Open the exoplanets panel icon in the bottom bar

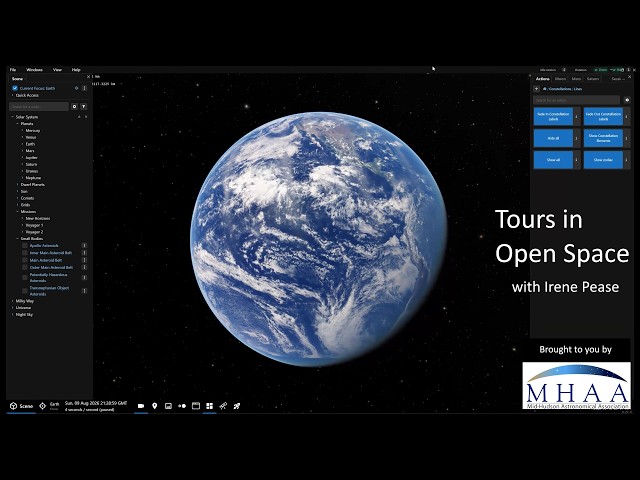[182, 406]
